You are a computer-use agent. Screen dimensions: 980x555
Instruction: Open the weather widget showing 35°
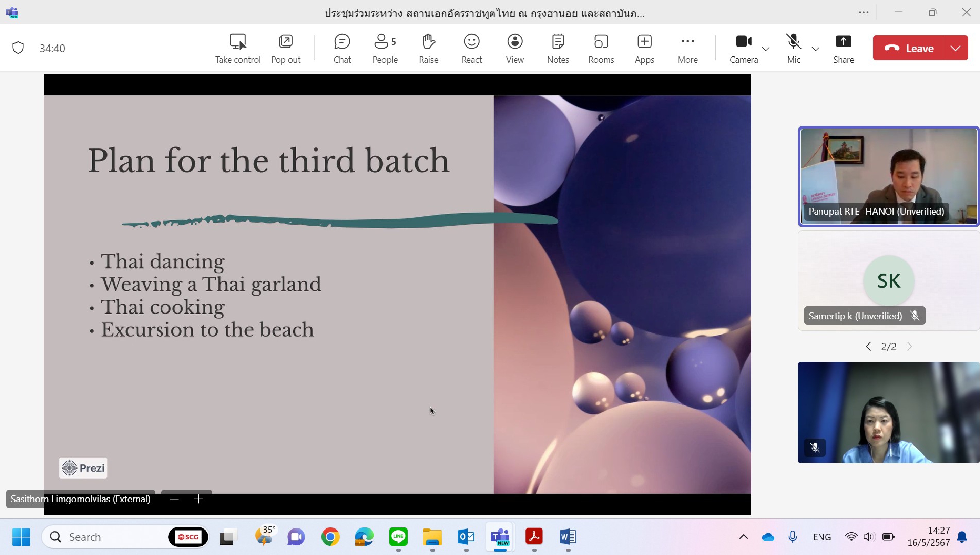[264, 536]
